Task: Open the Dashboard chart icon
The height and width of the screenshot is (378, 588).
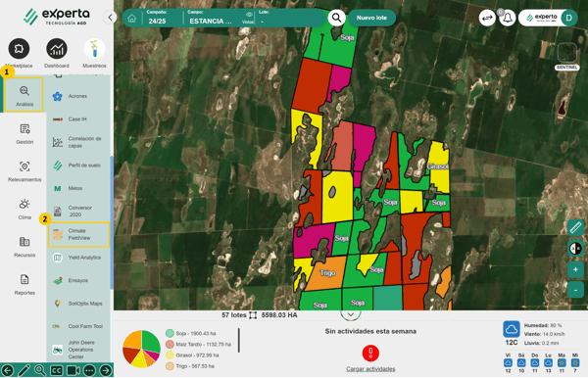Action: pyautogui.click(x=57, y=49)
